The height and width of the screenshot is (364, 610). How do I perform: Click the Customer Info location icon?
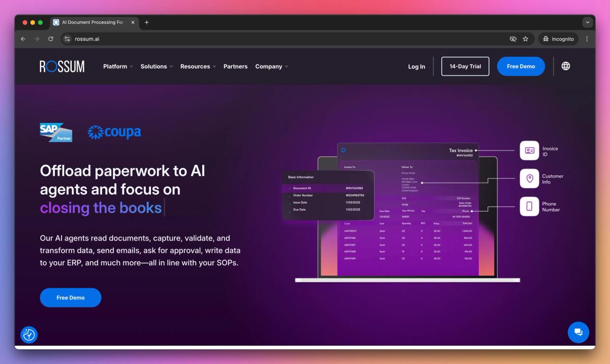pyautogui.click(x=529, y=178)
